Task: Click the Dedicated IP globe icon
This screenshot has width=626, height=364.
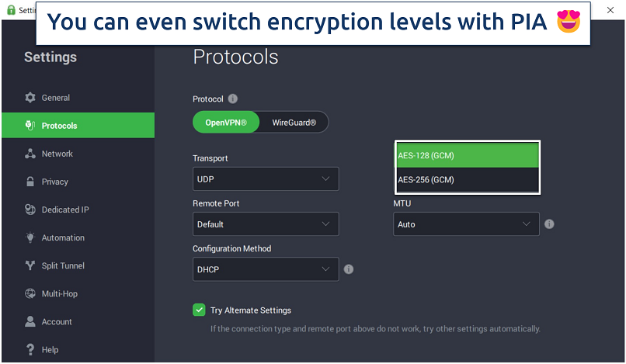Action: 30,210
